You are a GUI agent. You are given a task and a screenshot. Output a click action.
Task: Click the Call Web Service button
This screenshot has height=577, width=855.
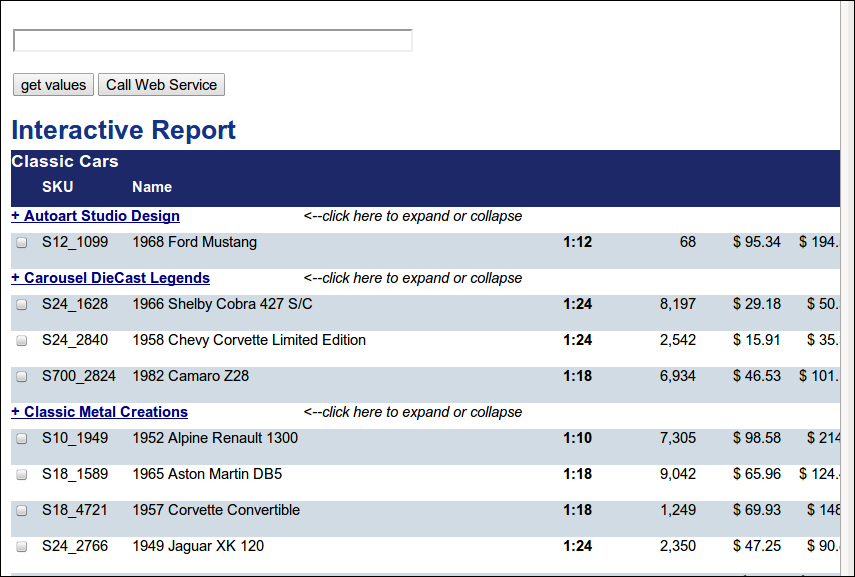tap(161, 85)
